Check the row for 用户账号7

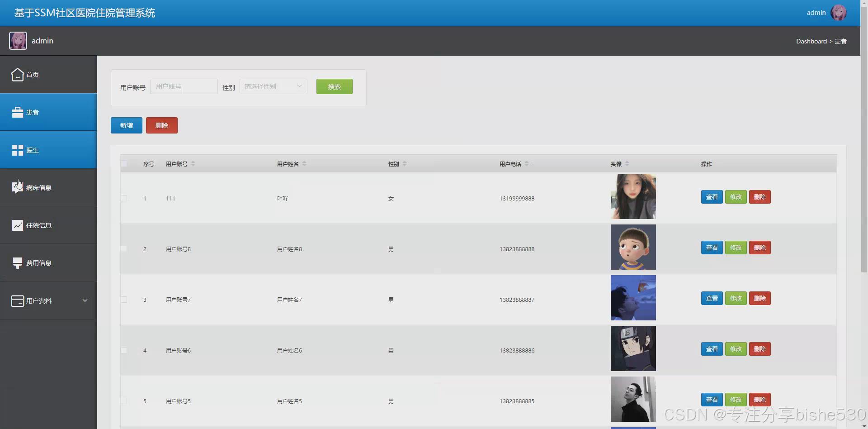[x=124, y=300]
